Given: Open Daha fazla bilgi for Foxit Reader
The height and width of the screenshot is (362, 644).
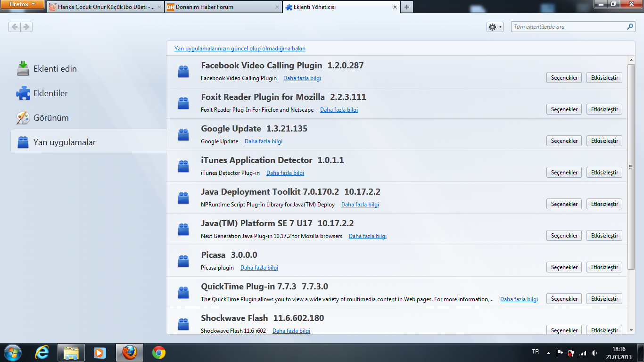Looking at the screenshot, I should pyautogui.click(x=339, y=110).
